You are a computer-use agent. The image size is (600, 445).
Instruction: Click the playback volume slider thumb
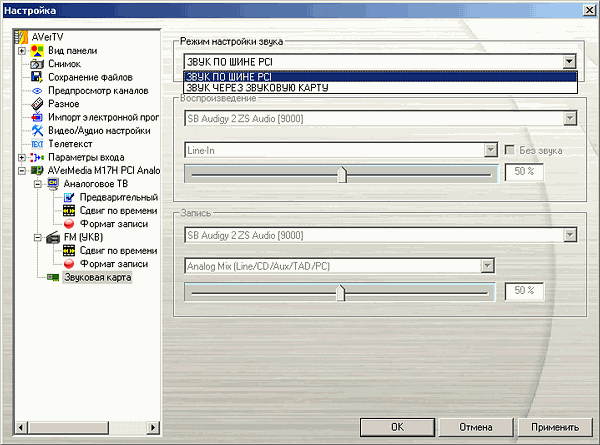tap(342, 173)
